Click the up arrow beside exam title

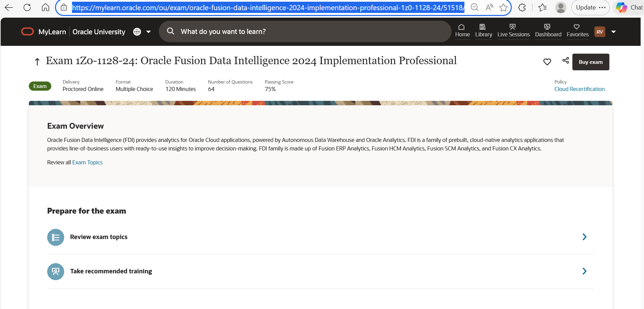click(x=37, y=61)
